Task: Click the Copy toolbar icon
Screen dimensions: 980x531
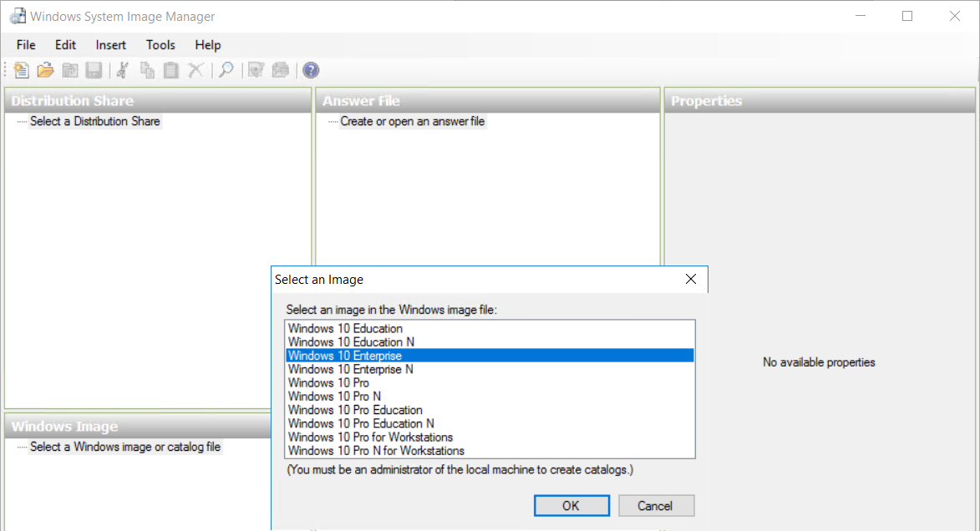Action: point(147,70)
